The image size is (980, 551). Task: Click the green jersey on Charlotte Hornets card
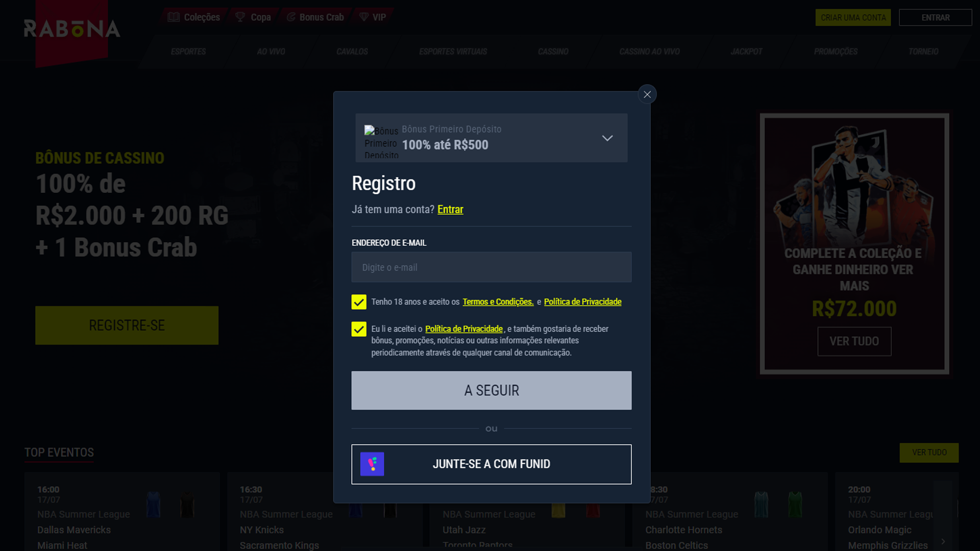point(795,505)
